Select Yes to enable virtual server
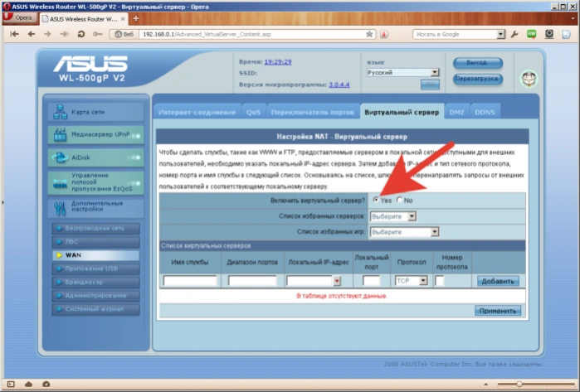 point(376,200)
